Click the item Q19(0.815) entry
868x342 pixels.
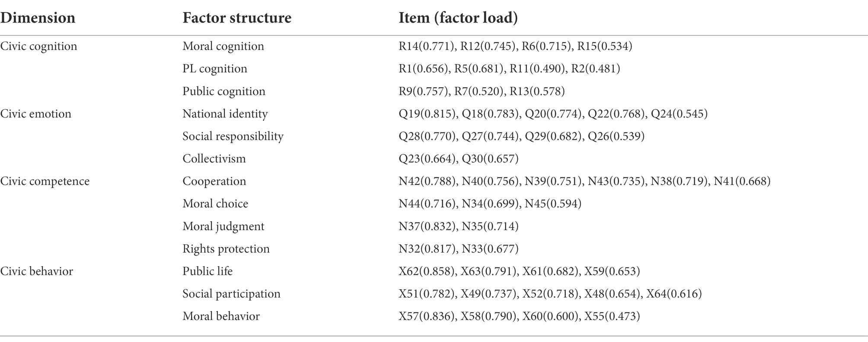[x=428, y=114]
